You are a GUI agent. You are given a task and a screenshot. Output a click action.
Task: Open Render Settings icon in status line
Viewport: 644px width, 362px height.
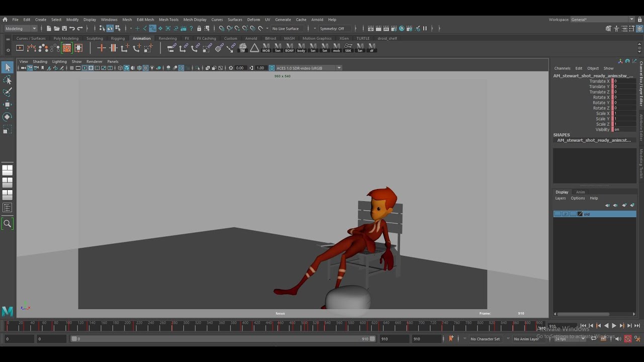(x=393, y=29)
